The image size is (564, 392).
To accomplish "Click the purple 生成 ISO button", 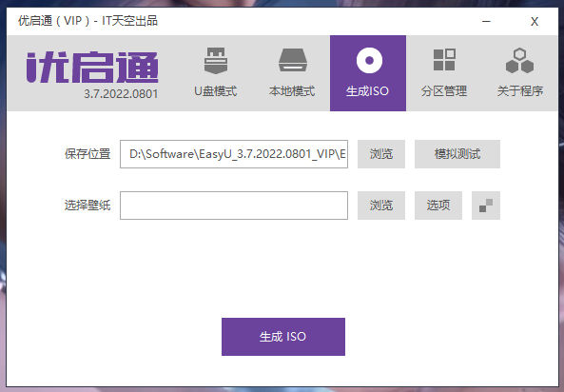I will coord(283,337).
